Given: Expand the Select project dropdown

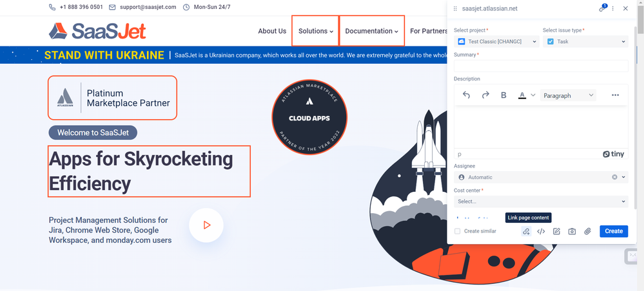Looking at the screenshot, I should 496,41.
